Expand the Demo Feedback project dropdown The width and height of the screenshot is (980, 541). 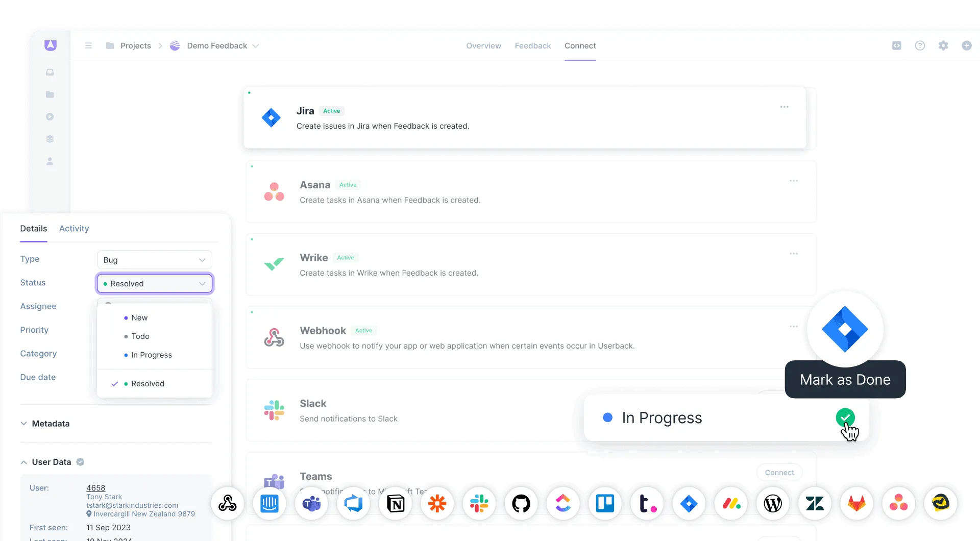click(256, 45)
